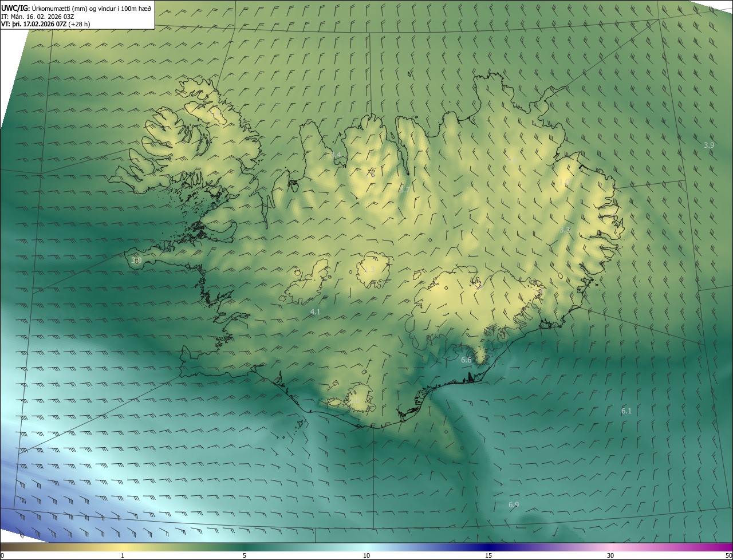Viewport: 733px width, 560px height.
Task: Click the color scale tick label 50
Action: tap(728, 556)
